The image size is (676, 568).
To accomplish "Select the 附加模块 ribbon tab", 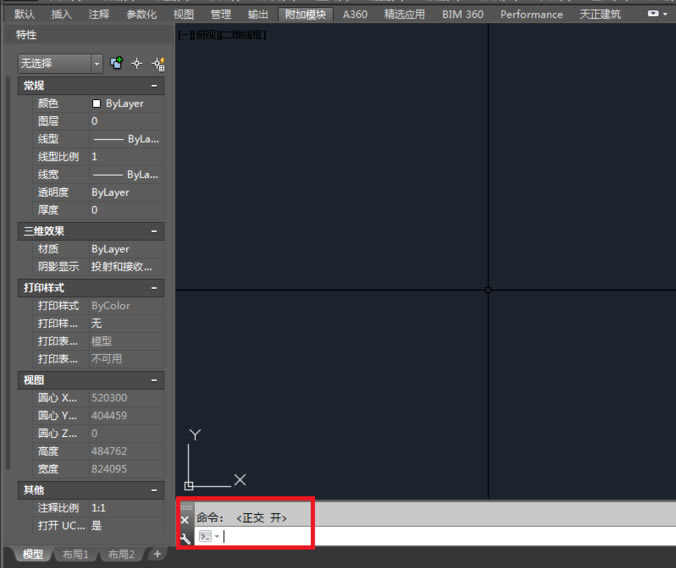I will [305, 15].
